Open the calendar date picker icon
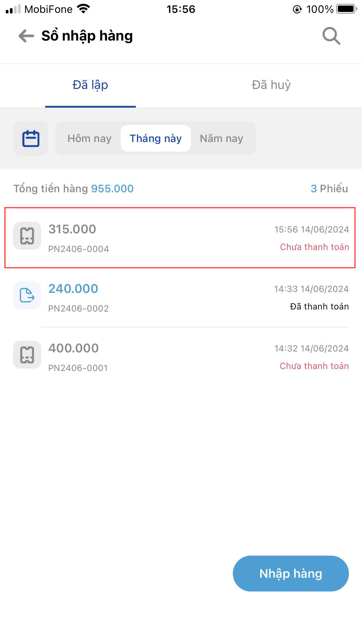This screenshot has width=362, height=644. 31,138
